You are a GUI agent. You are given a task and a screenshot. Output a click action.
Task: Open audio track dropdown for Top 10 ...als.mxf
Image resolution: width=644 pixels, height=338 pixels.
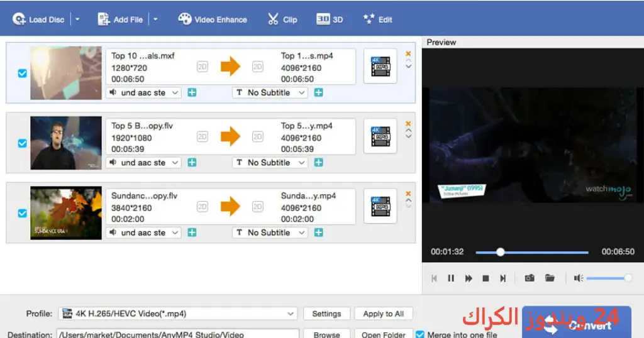143,93
